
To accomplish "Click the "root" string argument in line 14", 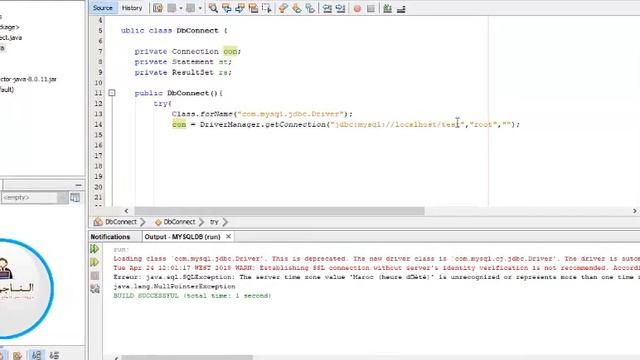I will (x=483, y=124).
